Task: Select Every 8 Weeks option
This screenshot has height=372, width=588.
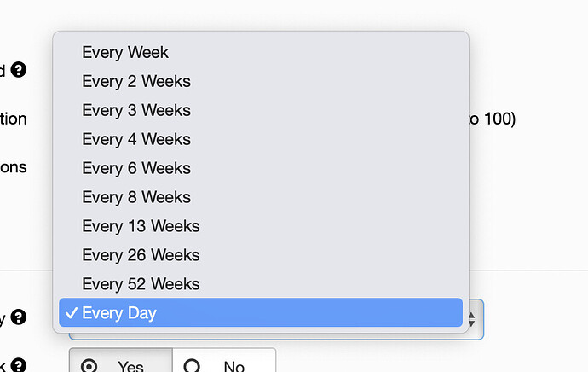Action: [x=261, y=197]
